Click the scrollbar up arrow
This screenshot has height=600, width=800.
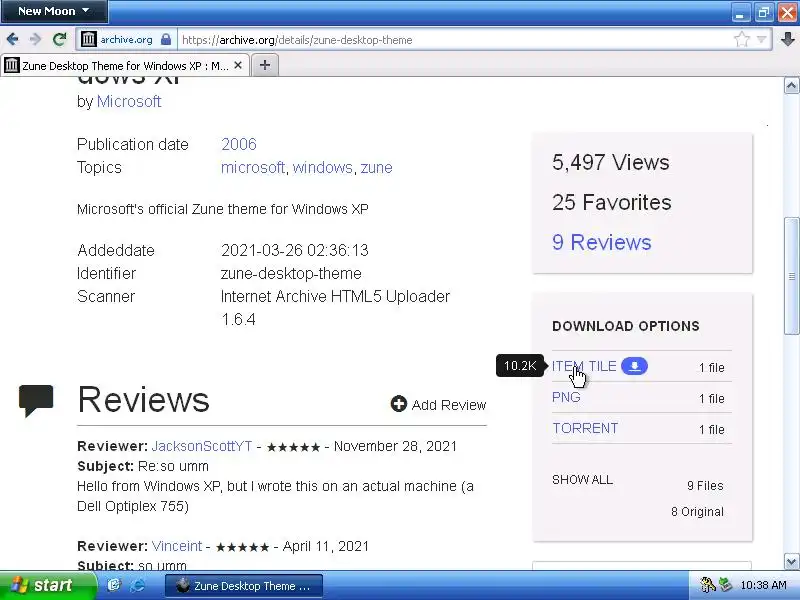[x=791, y=86]
